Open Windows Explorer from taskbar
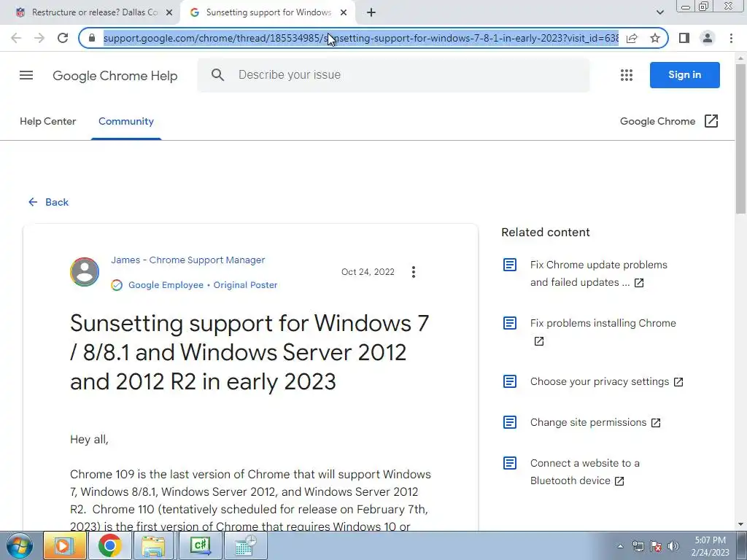 [x=154, y=545]
